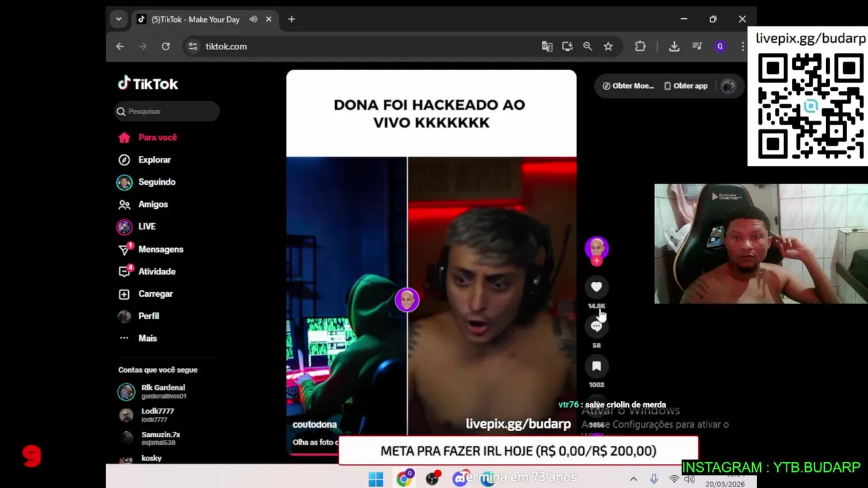Expand the Mais options
This screenshot has height=488, width=868.
[x=148, y=338]
